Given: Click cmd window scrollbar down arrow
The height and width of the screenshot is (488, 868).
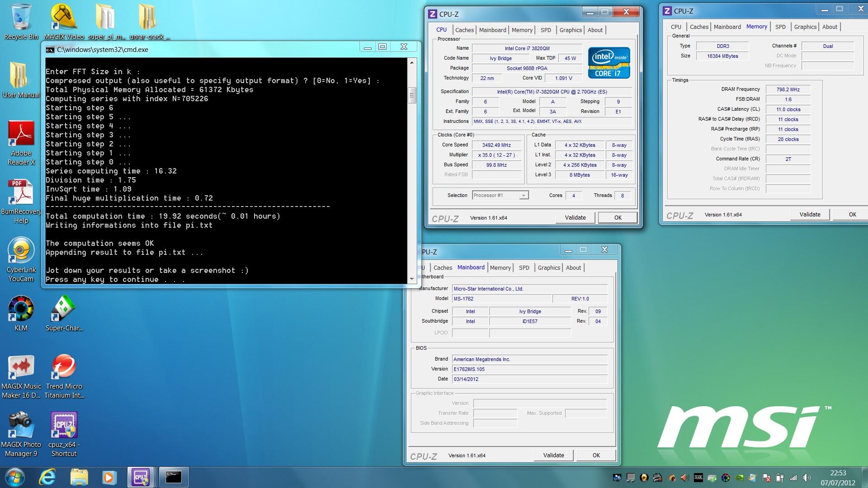Looking at the screenshot, I should [x=411, y=279].
